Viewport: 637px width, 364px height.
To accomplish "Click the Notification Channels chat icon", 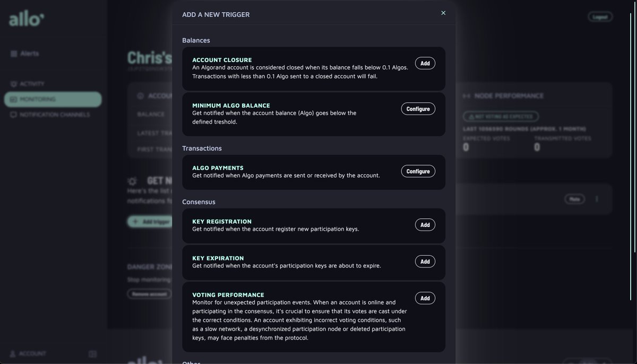I will tap(13, 115).
